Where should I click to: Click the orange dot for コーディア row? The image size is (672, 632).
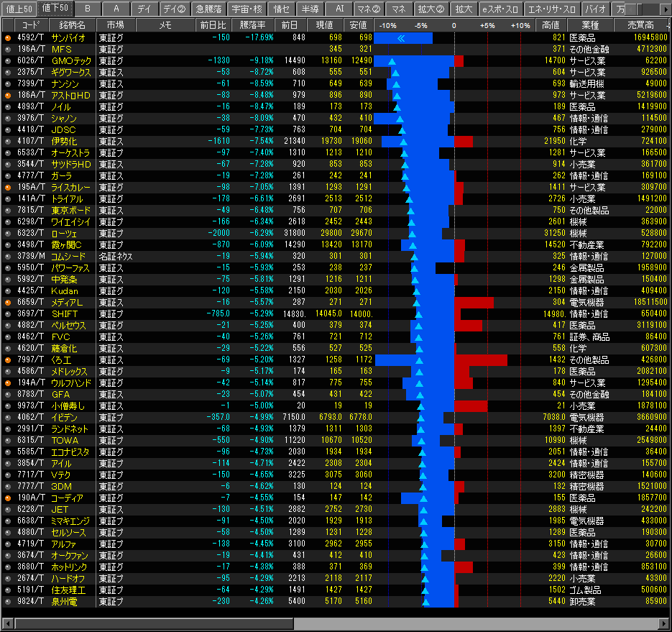coord(8,498)
